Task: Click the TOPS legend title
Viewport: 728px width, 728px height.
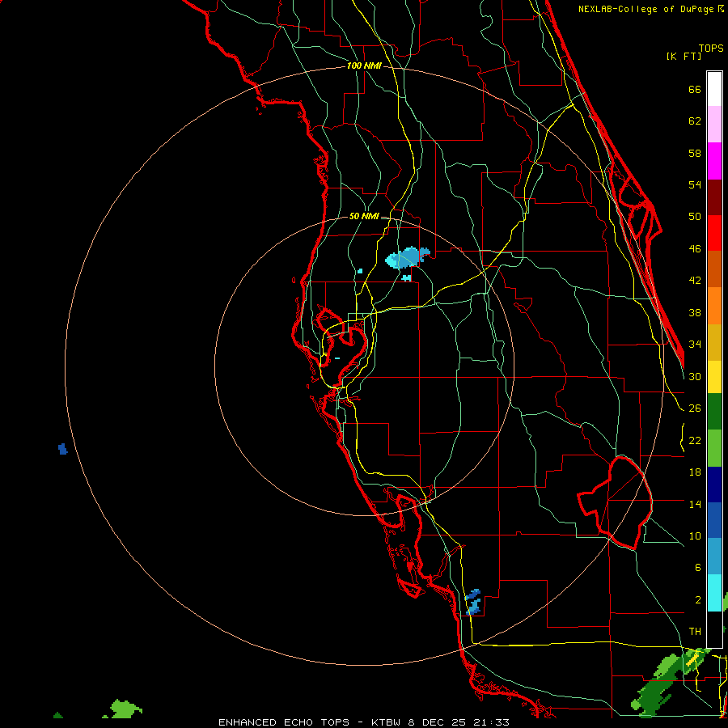Action: coord(711,48)
